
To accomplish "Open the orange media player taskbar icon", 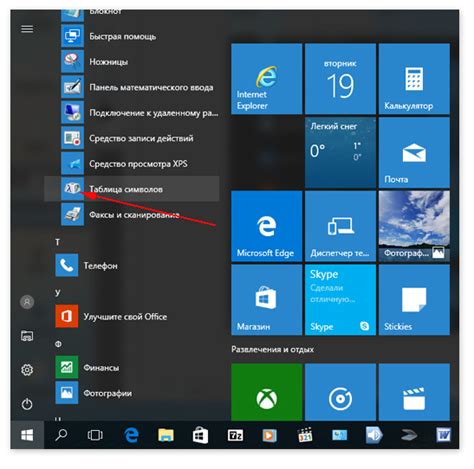I will (269, 435).
